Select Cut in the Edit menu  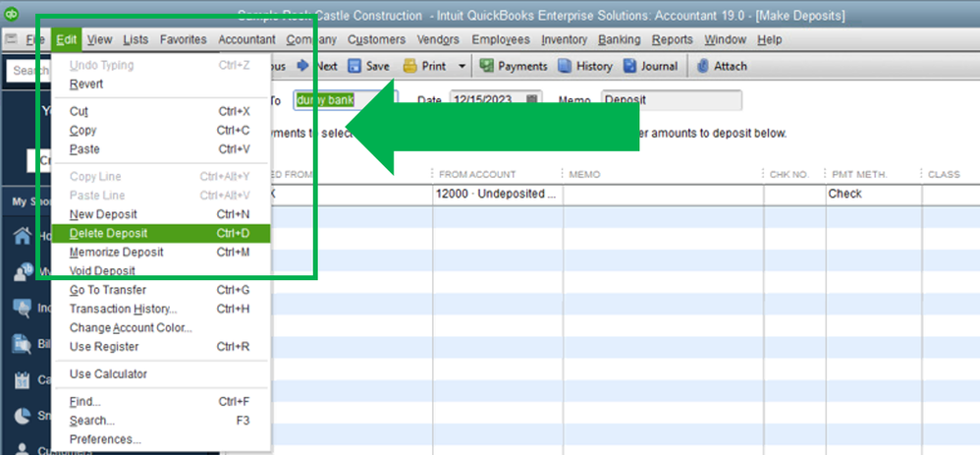click(x=161, y=111)
